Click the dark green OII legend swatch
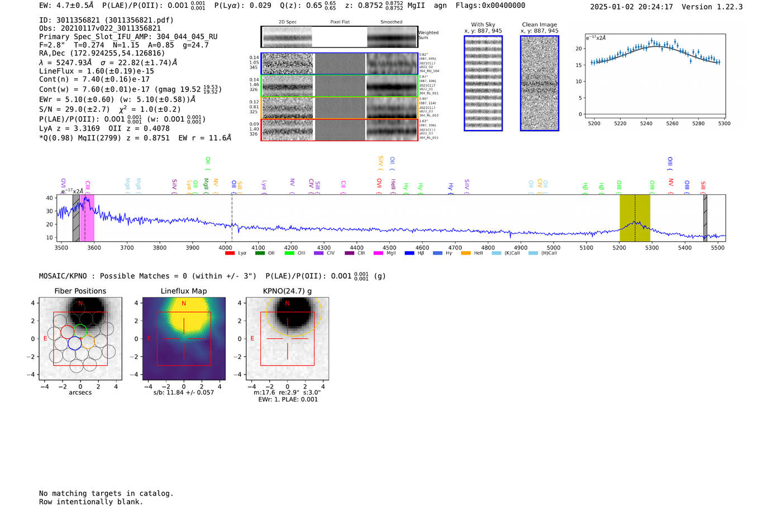782x532 pixels. coord(260,253)
